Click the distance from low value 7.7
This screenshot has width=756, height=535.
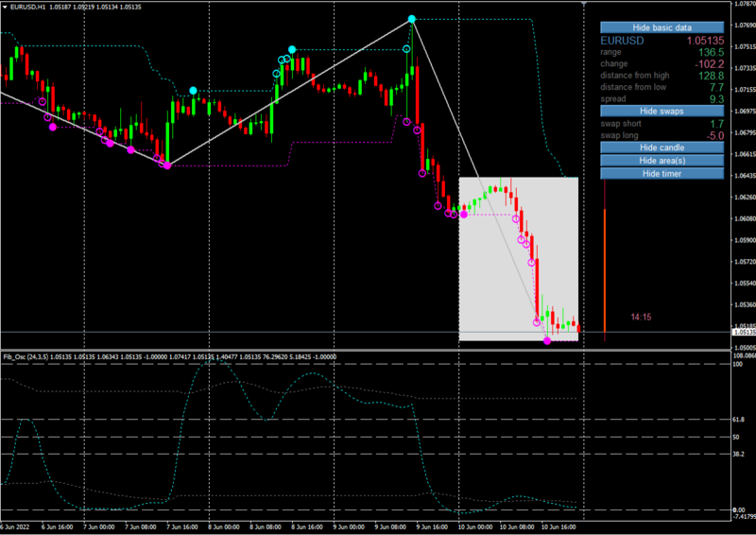[716, 87]
